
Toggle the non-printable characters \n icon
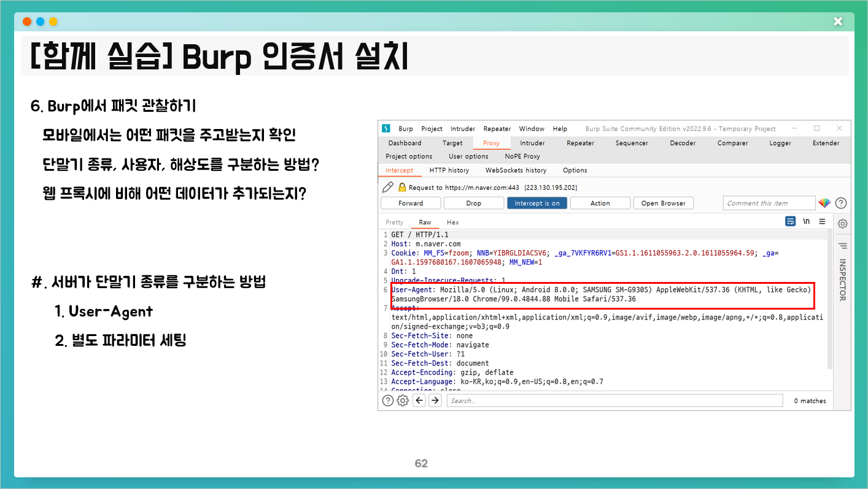(807, 221)
